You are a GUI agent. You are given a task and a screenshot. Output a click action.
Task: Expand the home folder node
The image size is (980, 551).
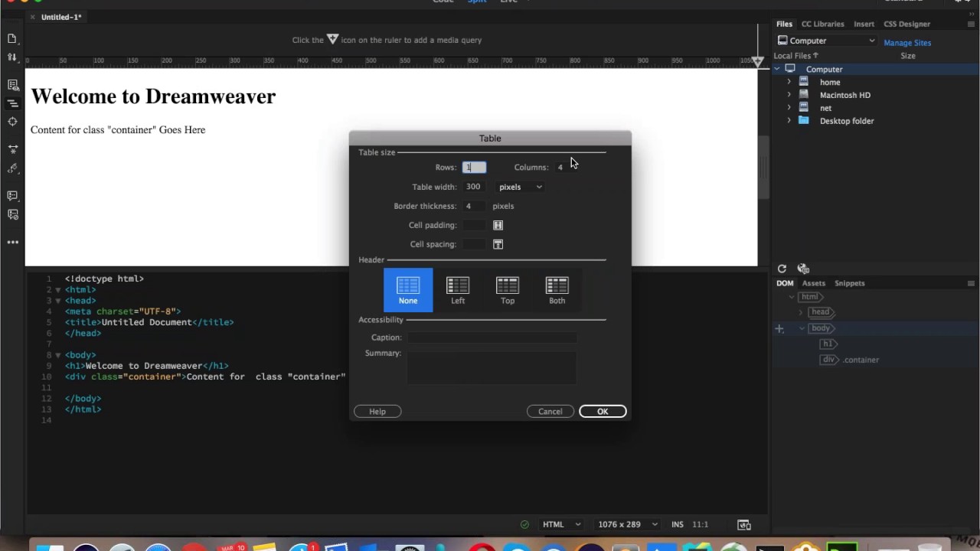(x=789, y=82)
